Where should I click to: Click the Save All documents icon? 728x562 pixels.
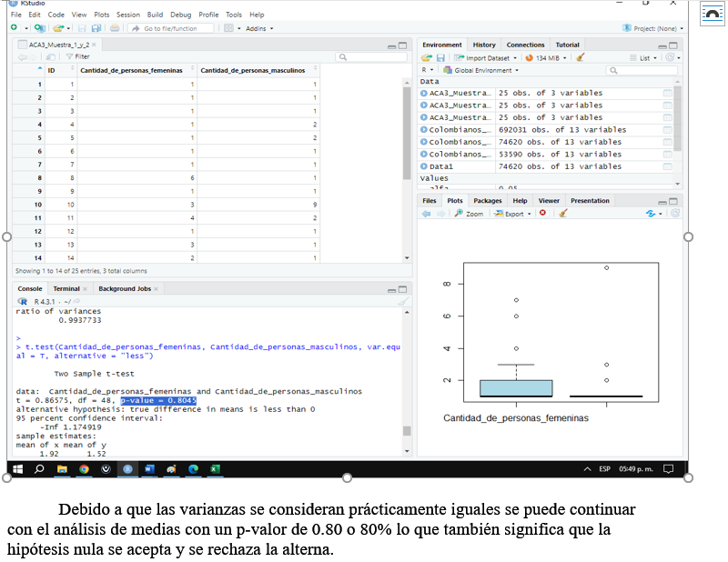point(96,28)
